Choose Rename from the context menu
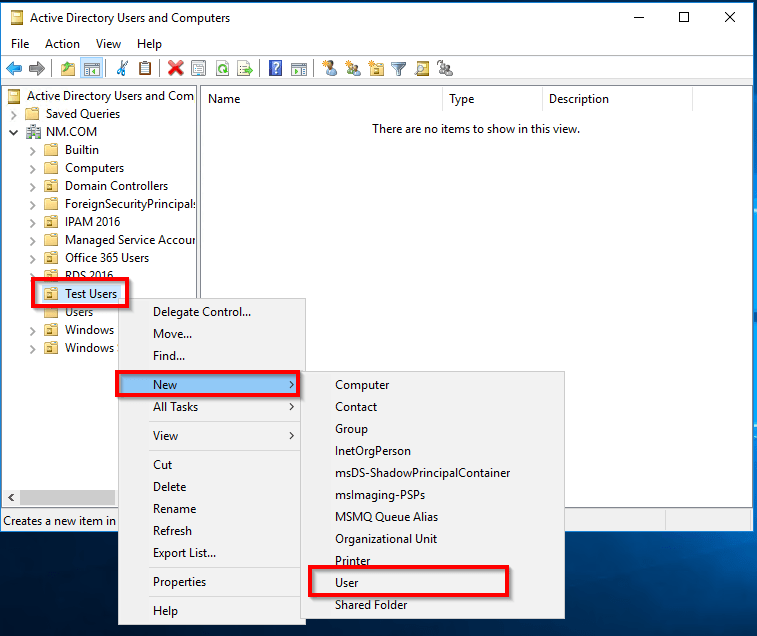The width and height of the screenshot is (757, 636). coord(212,509)
